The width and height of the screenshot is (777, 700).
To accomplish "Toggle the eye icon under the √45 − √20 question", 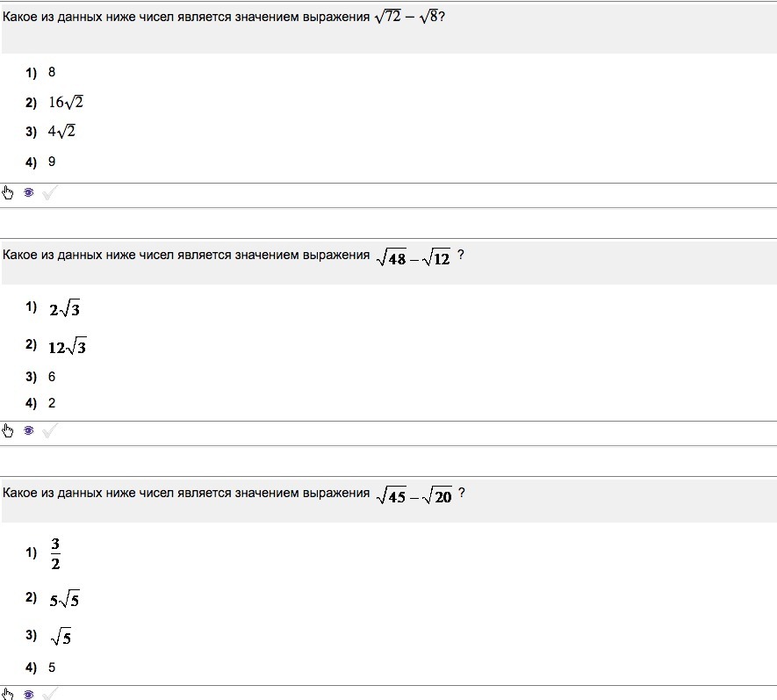I will (29, 694).
